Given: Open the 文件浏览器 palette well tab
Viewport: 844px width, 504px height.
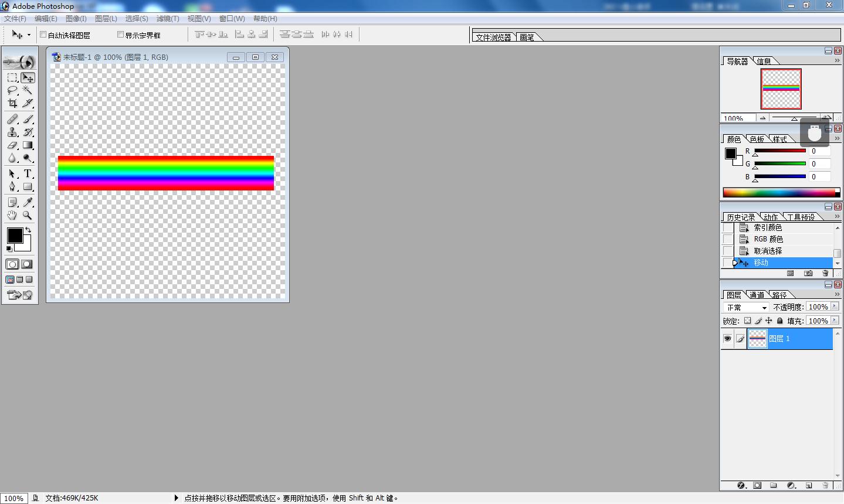Looking at the screenshot, I should pos(493,37).
